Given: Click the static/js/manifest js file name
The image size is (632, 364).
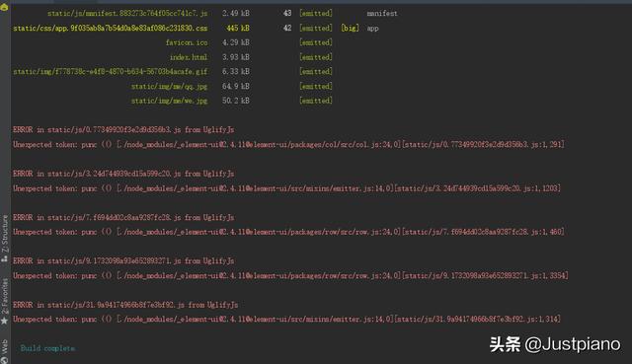Looking at the screenshot, I should [x=127, y=13].
